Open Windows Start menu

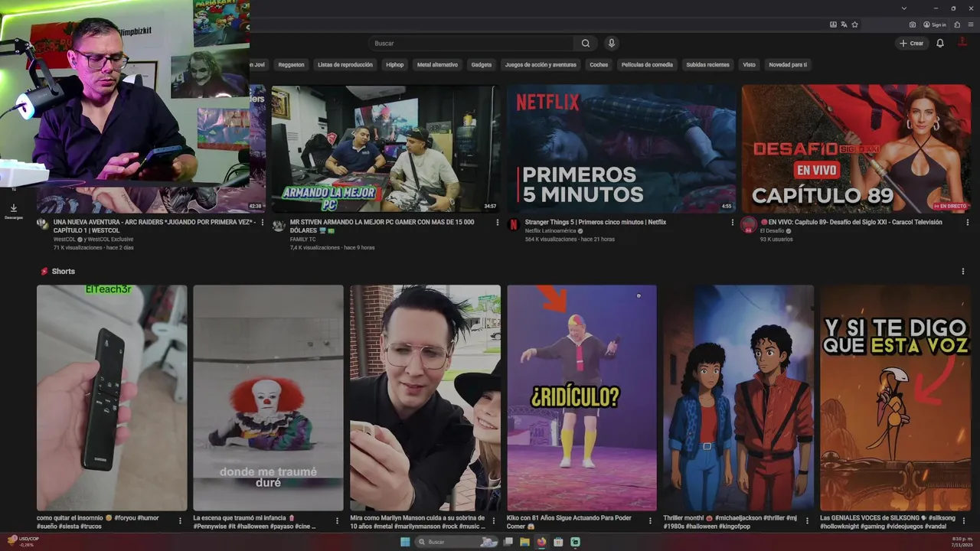click(405, 542)
